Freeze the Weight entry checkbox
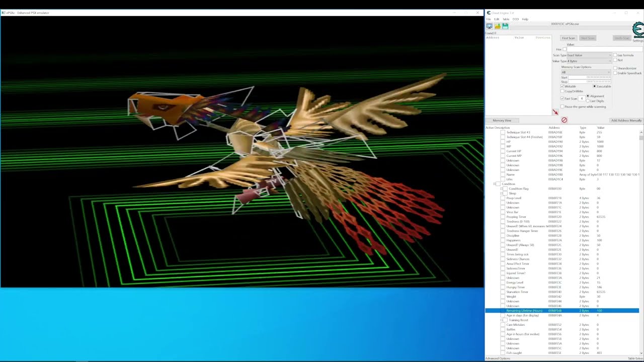Viewport: 644px width, 362px height. point(503,297)
